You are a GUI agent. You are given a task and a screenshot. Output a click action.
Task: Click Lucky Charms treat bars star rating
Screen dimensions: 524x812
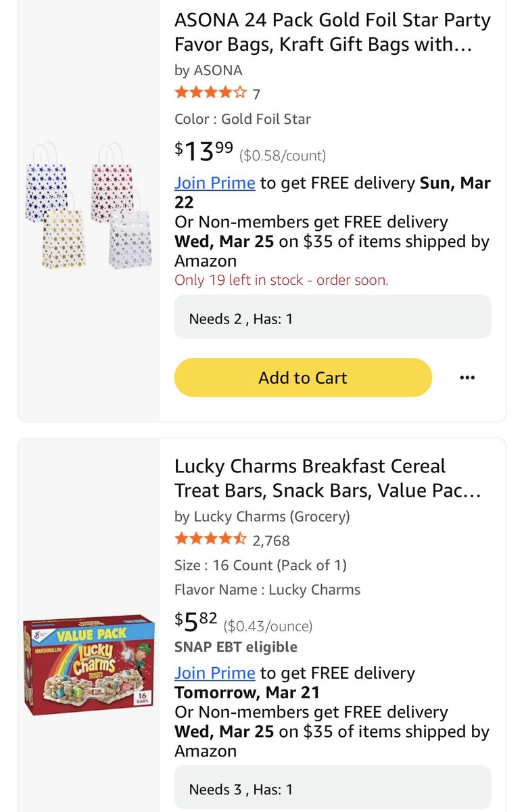(x=211, y=539)
